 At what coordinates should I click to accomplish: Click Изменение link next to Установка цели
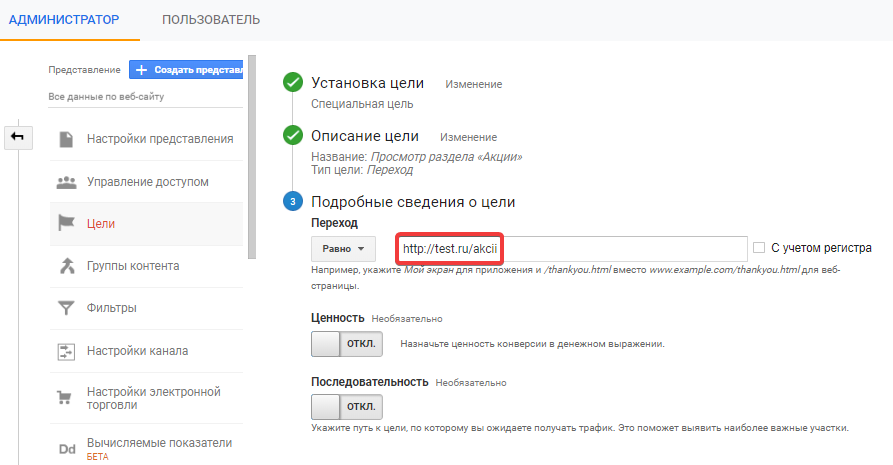coord(474,84)
